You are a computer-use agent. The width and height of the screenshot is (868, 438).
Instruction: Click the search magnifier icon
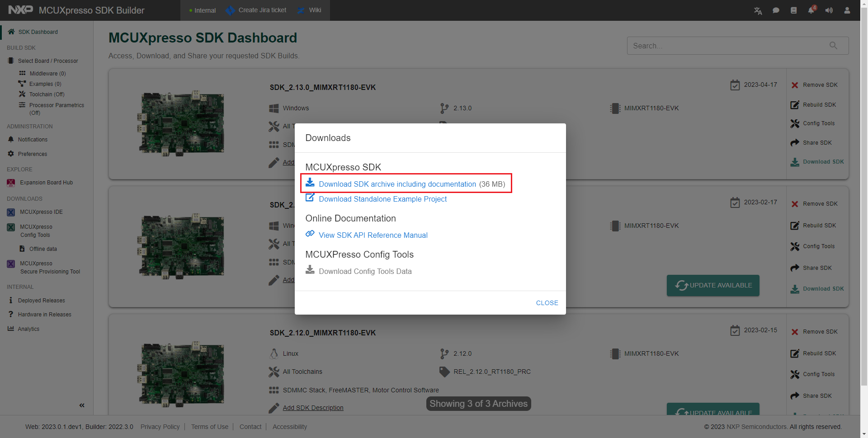833,46
